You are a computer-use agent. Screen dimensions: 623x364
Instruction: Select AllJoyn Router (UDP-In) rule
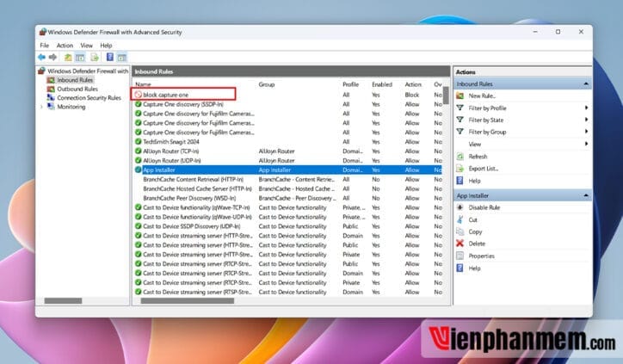pyautogui.click(x=288, y=161)
